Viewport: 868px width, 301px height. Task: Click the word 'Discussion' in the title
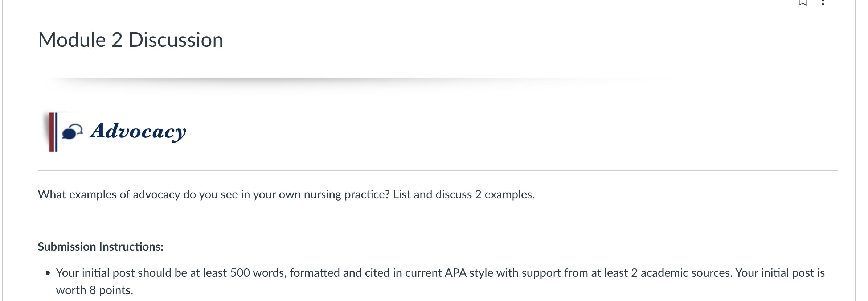(176, 40)
